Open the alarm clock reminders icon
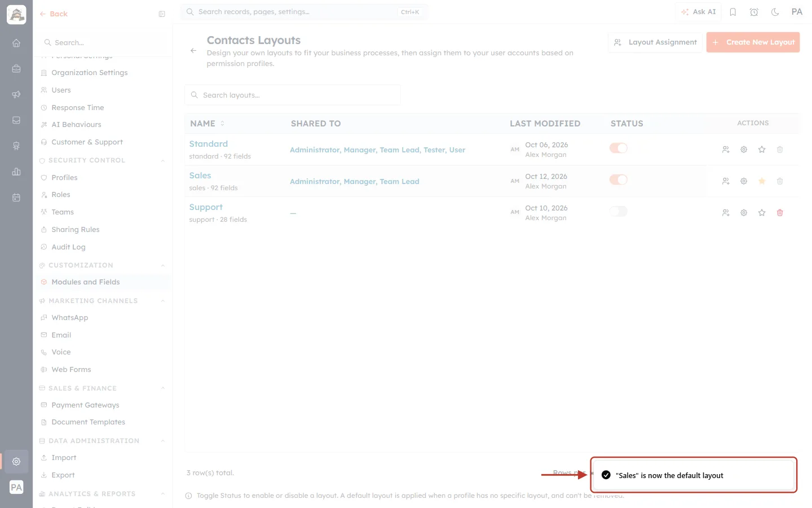 [754, 12]
